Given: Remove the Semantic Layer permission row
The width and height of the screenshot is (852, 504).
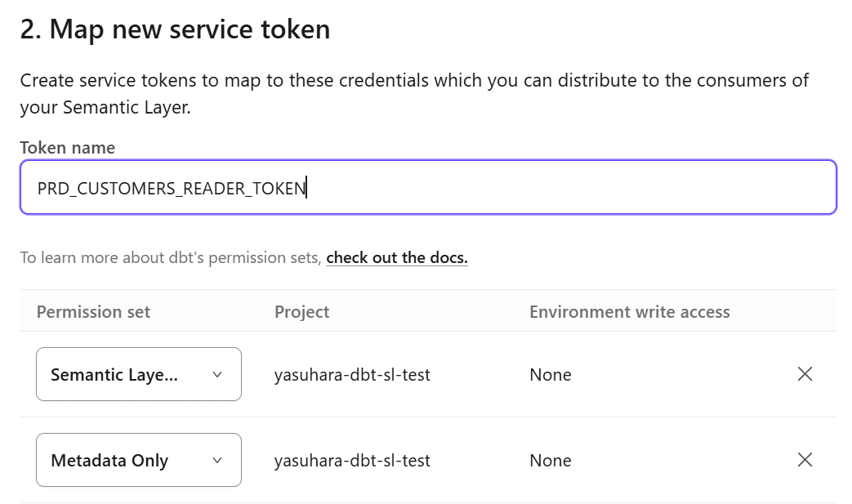Looking at the screenshot, I should tap(805, 374).
